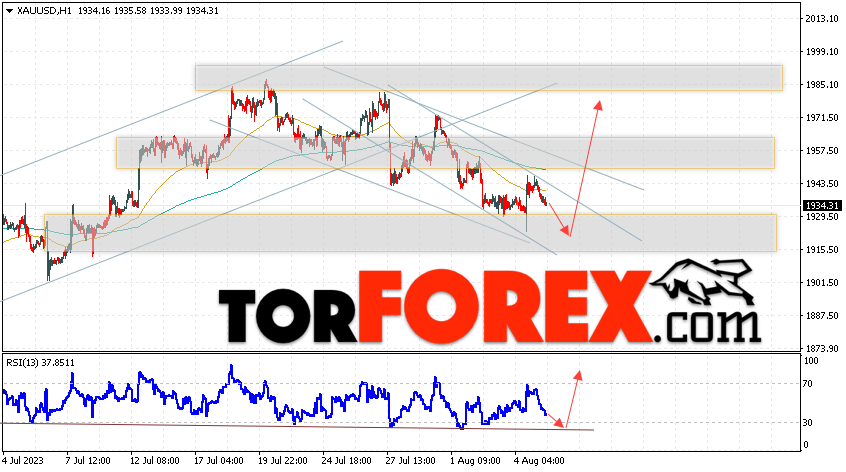Click the 1999.10 price axis value

[x=822, y=52]
